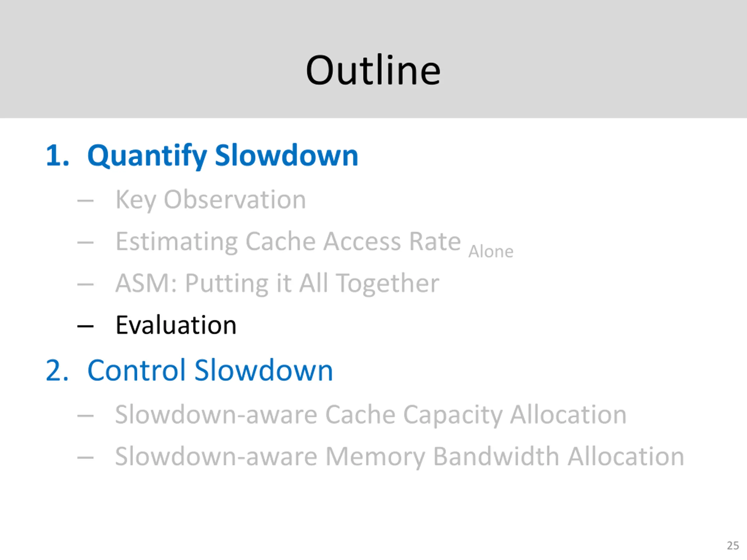Image resolution: width=747 pixels, height=560 pixels.
Task: Click the dash before "Slowdown-aware Cache Capacity Allocation"
Action: click(85, 416)
